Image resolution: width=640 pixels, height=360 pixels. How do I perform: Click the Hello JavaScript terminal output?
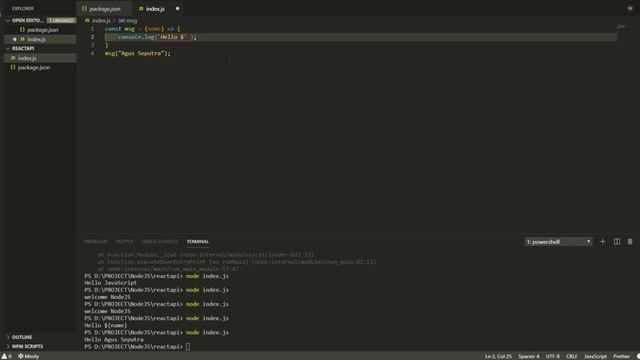point(111,283)
